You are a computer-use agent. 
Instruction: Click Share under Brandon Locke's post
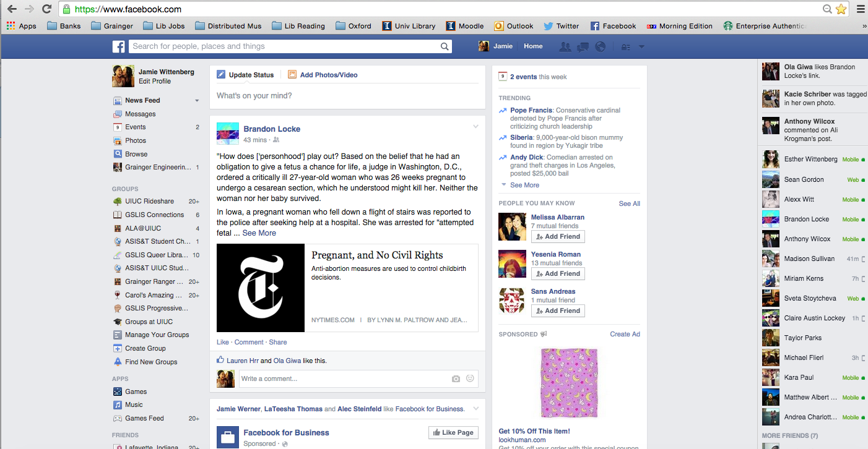(278, 342)
